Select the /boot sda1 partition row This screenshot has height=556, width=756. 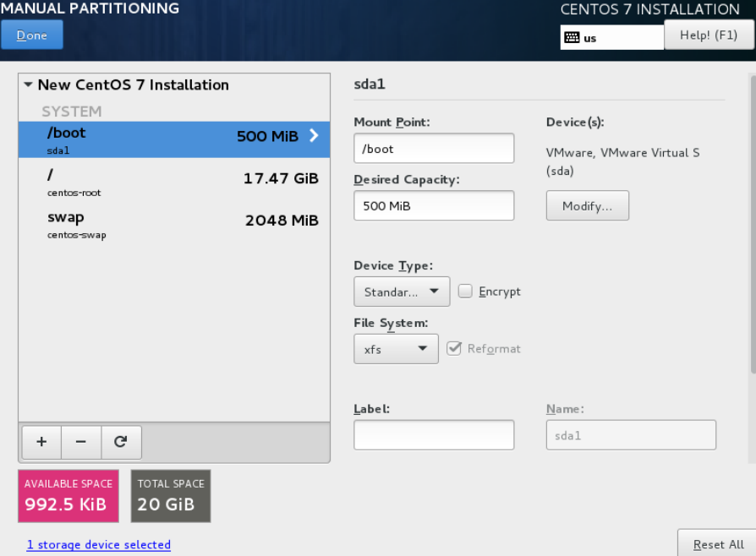[x=174, y=139]
